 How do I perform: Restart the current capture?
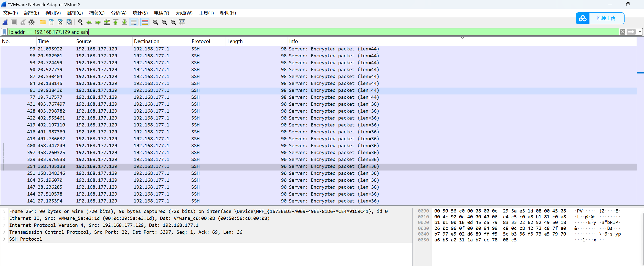point(23,22)
